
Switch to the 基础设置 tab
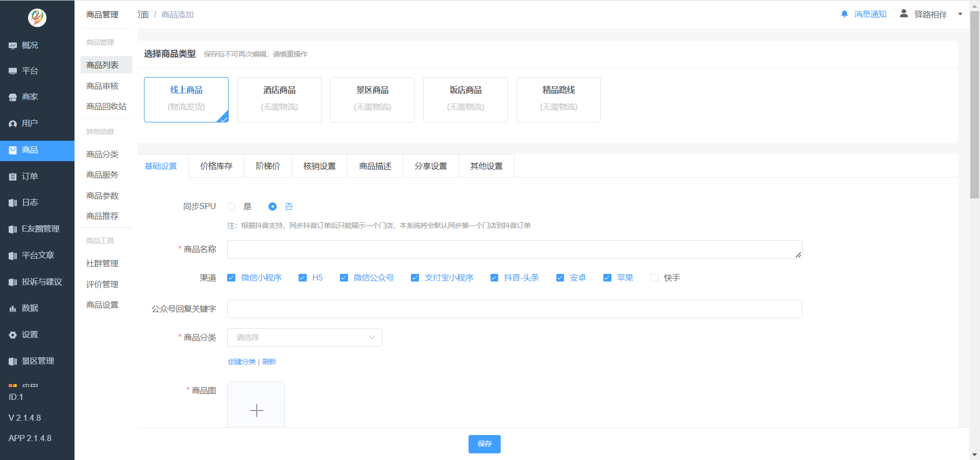(161, 166)
